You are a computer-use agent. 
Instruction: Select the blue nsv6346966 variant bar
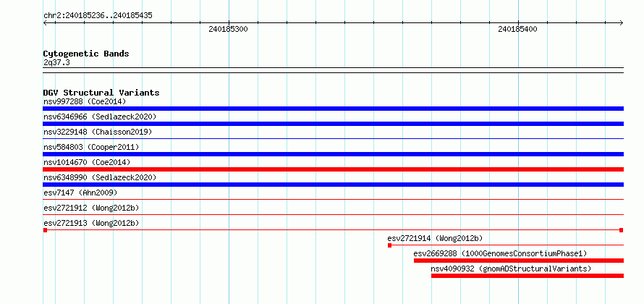coord(333,124)
